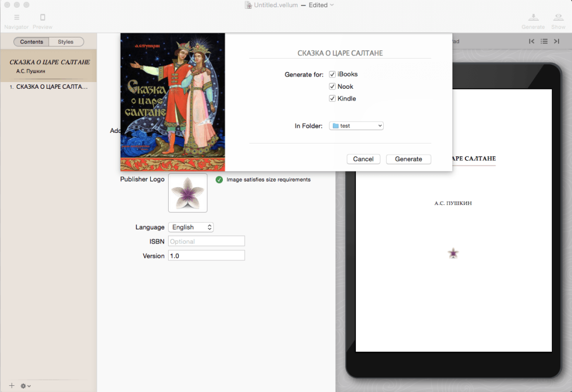Screen dimensions: 572x392
Task: Disable Nook output format
Action: [x=332, y=86]
